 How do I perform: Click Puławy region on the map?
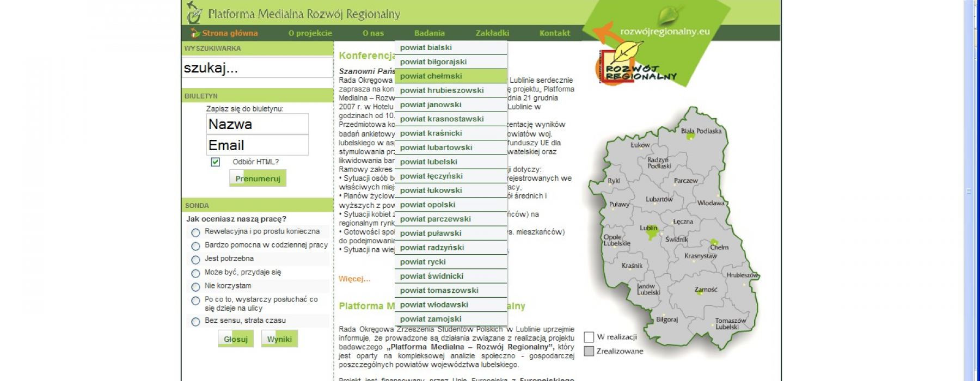point(619,205)
